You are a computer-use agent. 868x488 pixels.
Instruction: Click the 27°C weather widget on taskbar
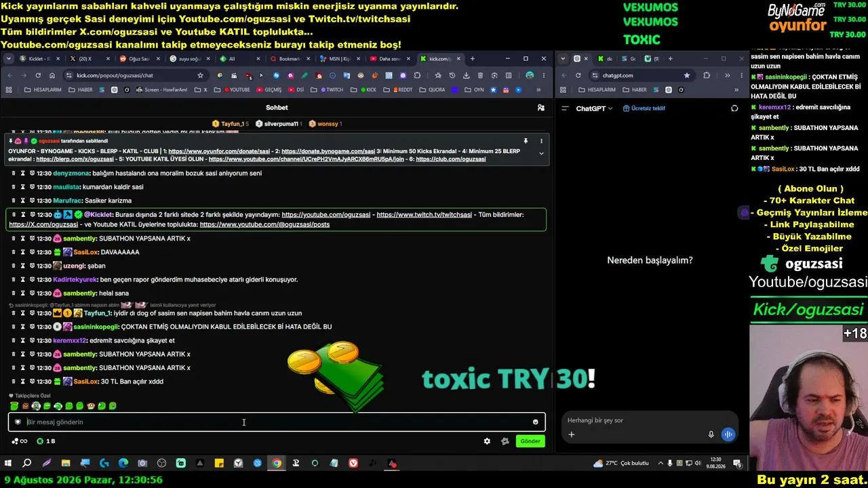[x=621, y=464]
